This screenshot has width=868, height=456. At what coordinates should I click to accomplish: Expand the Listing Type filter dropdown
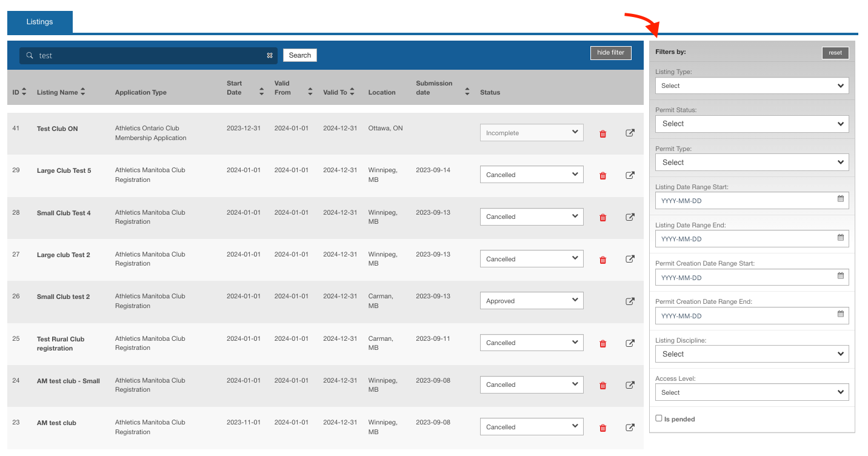752,85
